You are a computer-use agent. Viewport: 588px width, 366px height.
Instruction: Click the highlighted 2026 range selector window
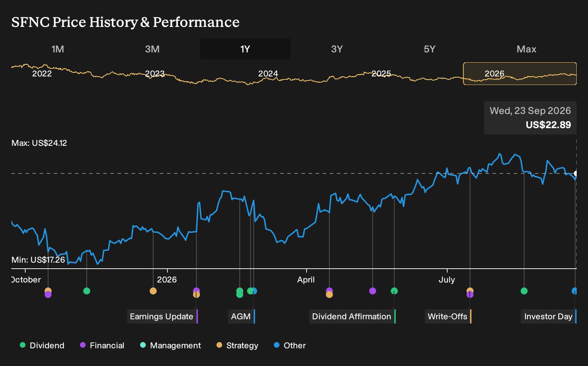520,74
